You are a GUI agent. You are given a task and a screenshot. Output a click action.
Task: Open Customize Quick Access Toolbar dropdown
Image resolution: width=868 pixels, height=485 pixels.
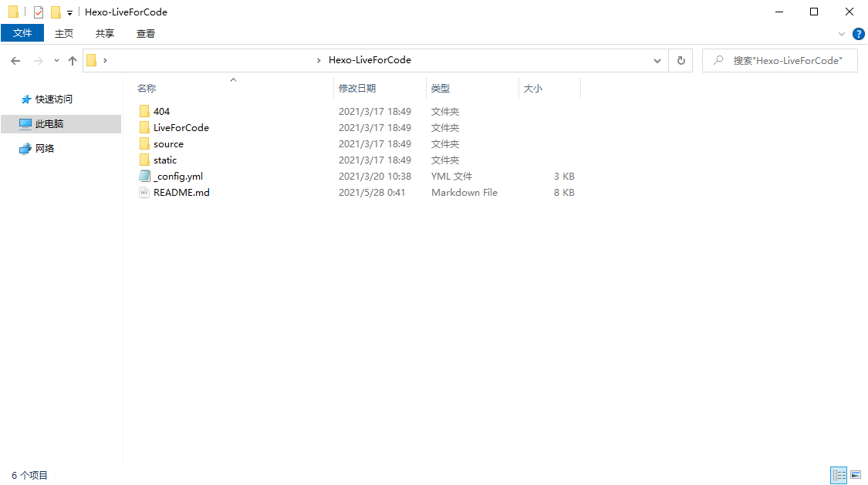coord(69,12)
